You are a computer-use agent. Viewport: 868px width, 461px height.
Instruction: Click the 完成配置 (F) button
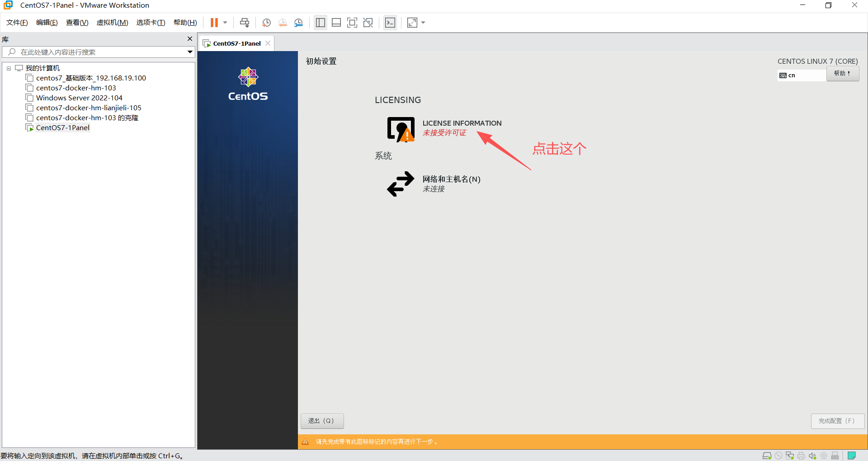(837, 421)
